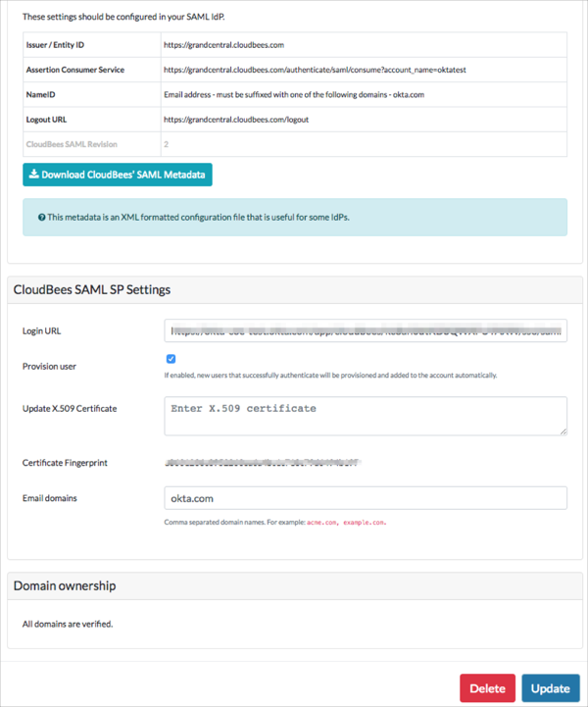Click the Logout URL value in the table
Viewport: 588px width, 707px height.
pyautogui.click(x=236, y=120)
